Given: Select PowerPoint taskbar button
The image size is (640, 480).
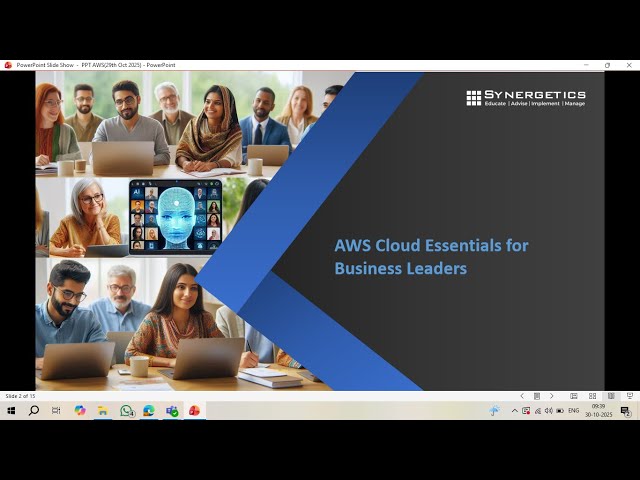Looking at the screenshot, I should tap(194, 411).
